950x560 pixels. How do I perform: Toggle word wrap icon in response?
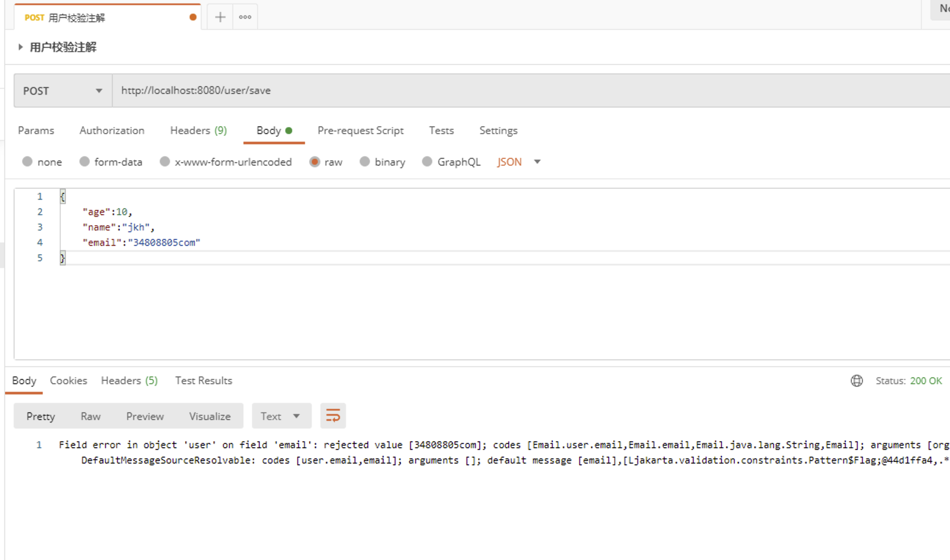[x=333, y=415]
